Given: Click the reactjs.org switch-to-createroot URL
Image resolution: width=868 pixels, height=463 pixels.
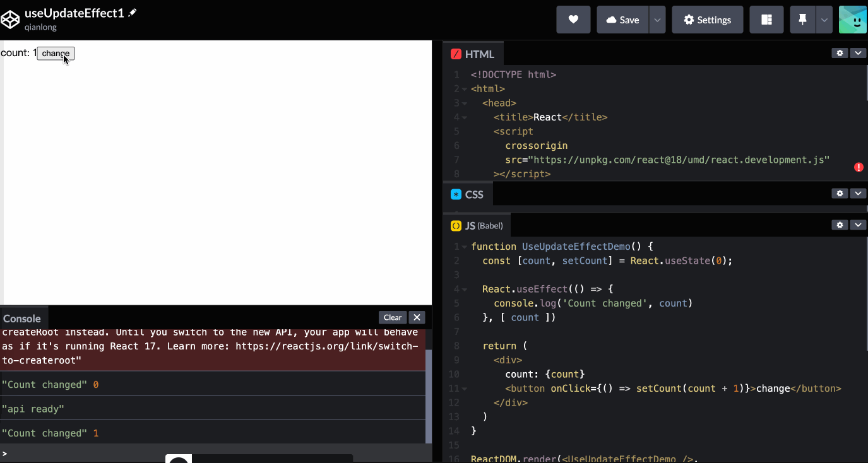Looking at the screenshot, I should click(210, 353).
